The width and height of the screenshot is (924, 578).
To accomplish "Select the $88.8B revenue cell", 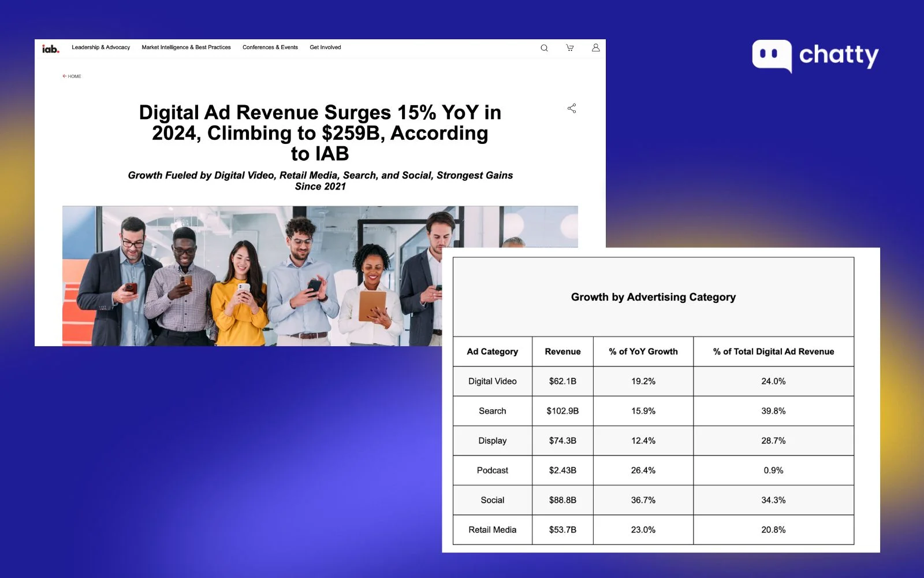I will pos(562,500).
